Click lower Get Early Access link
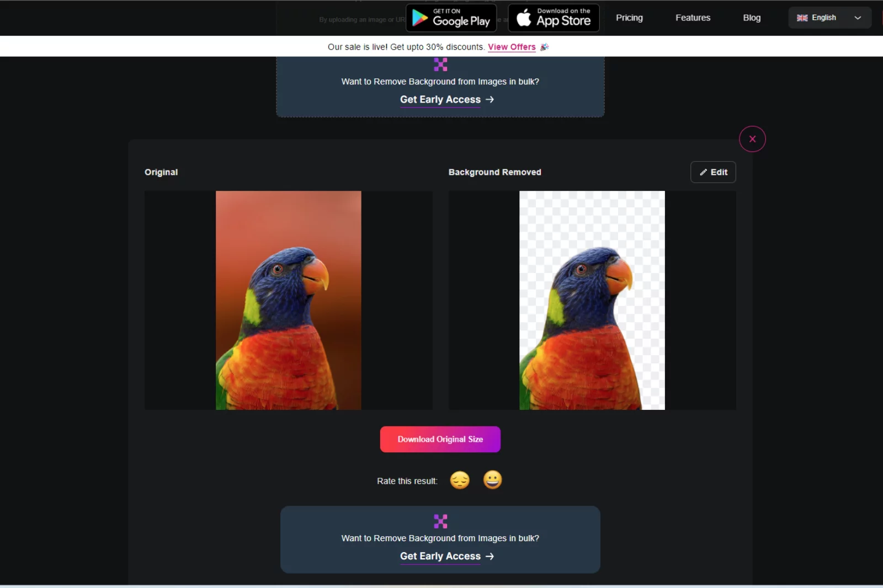The height and width of the screenshot is (588, 883). point(440,556)
